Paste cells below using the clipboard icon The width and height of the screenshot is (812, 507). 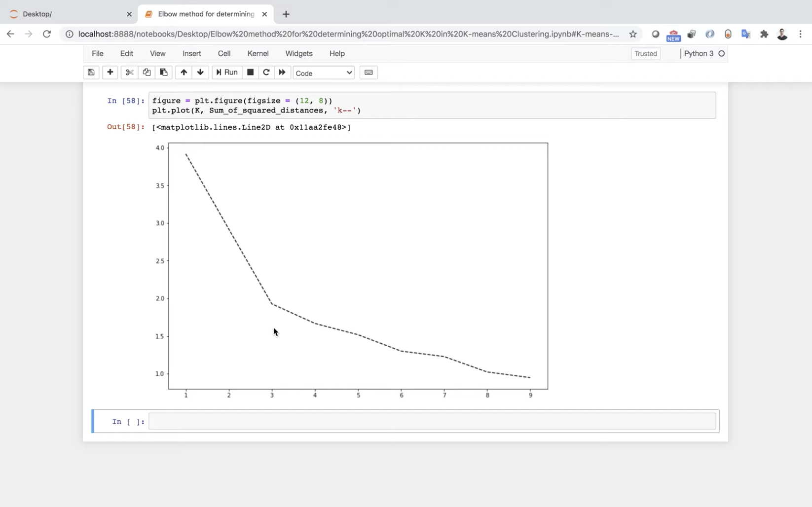(164, 72)
